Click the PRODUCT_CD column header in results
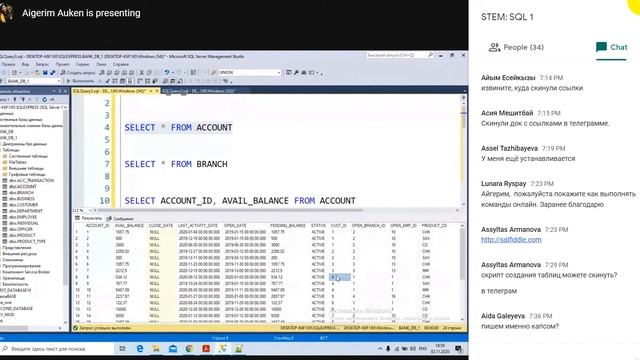Screen dimensions: 640x360 (x=434, y=225)
